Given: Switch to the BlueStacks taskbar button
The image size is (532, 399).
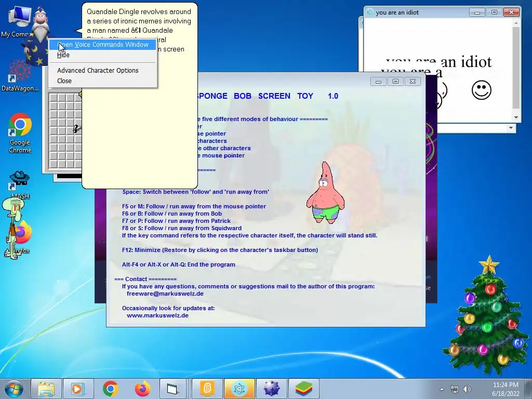Looking at the screenshot, I should (303, 389).
